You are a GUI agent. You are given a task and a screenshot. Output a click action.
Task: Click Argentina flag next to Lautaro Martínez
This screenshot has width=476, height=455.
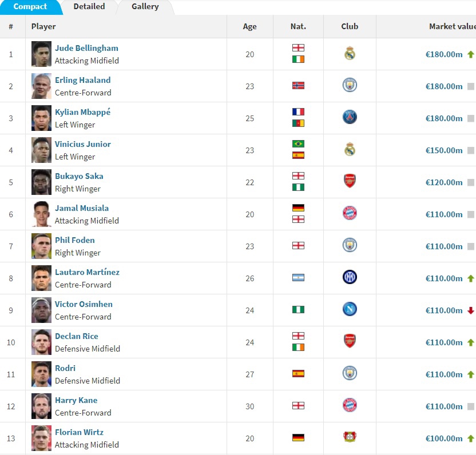(298, 278)
